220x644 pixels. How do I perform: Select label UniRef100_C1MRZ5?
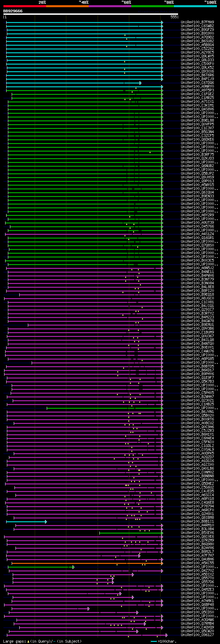[x=197, y=98]
